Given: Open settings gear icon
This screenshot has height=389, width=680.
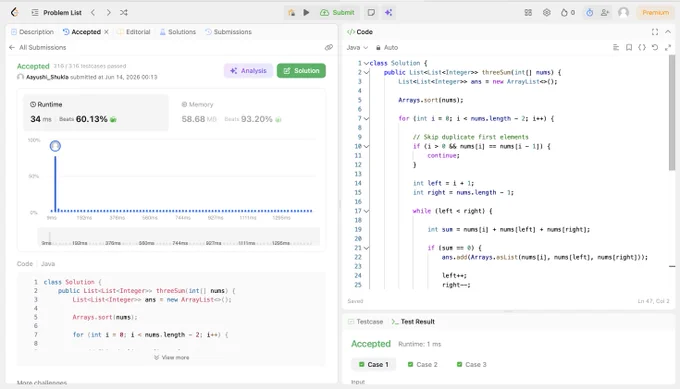Looking at the screenshot, I should point(546,13).
